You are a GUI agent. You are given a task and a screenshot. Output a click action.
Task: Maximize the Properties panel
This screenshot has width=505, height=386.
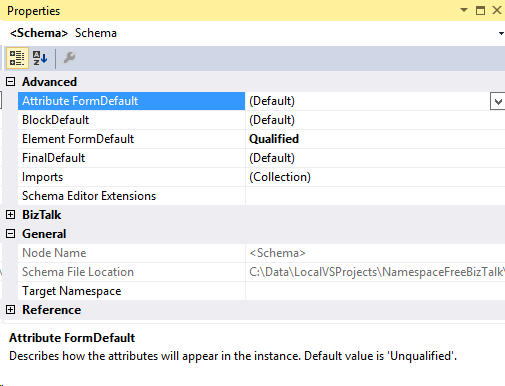pos(480,10)
